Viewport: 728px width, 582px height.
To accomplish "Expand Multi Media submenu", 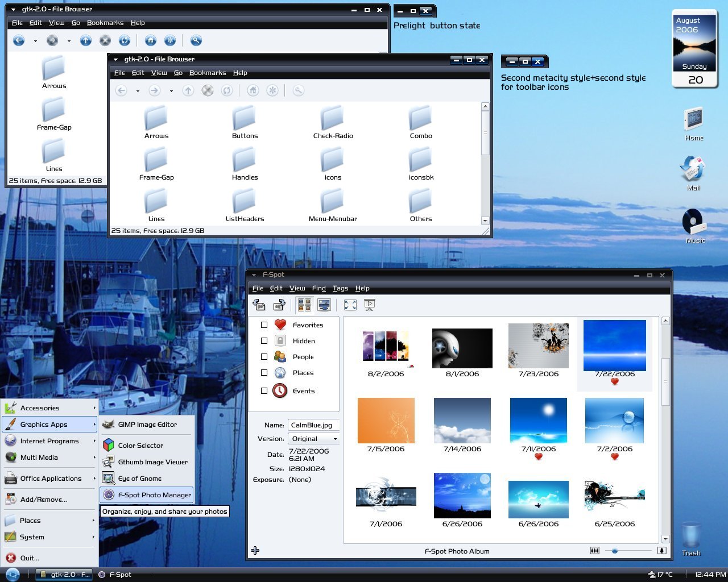I will pyautogui.click(x=49, y=457).
